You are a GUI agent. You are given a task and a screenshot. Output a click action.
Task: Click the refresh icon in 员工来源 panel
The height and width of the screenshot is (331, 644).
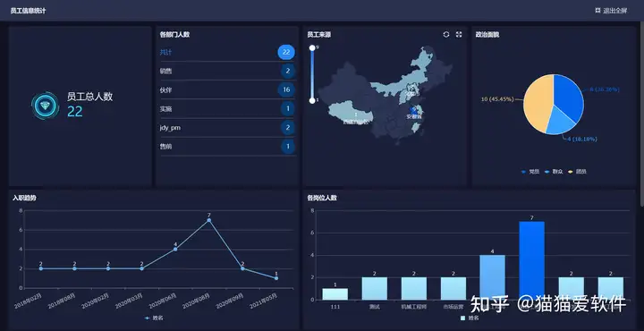click(446, 35)
